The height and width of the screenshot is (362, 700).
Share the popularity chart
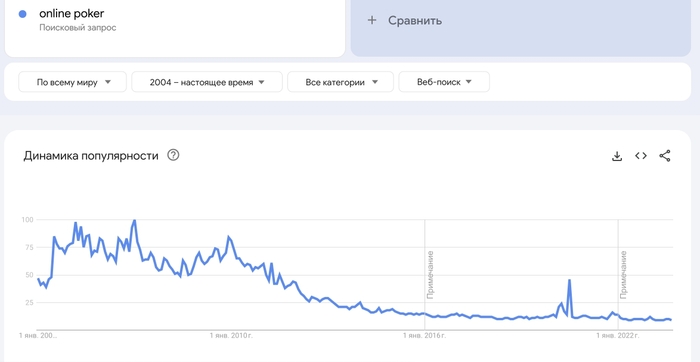(x=665, y=156)
